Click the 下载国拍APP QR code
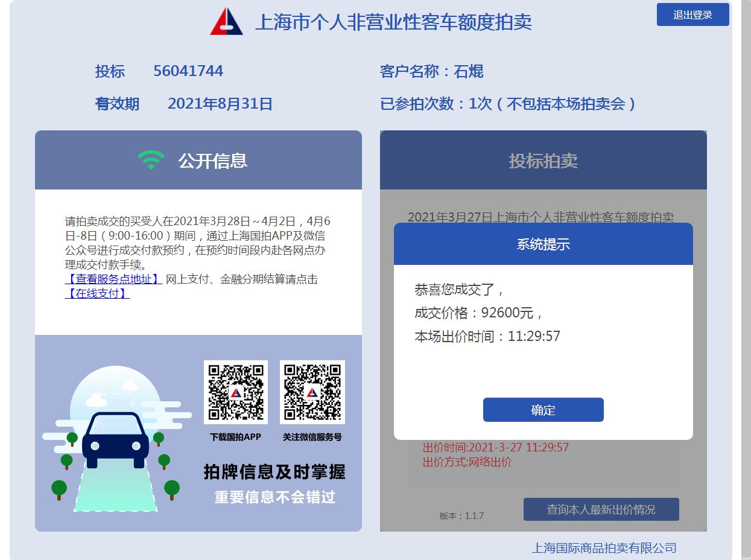751x560 pixels. 236,392
